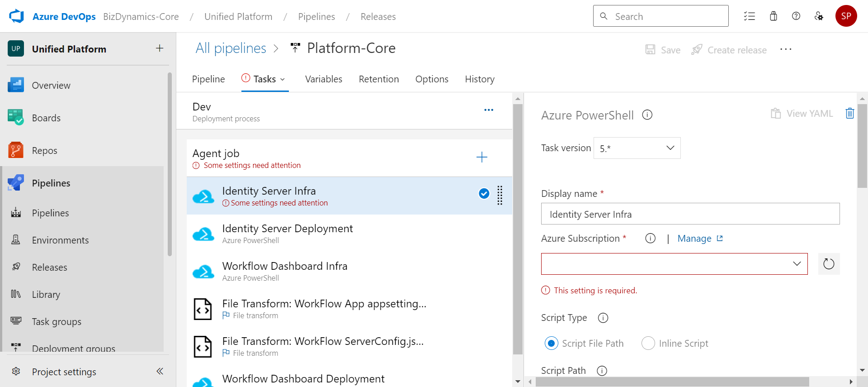Select Script File Path radio option
Image resolution: width=868 pixels, height=387 pixels.
pyautogui.click(x=552, y=344)
